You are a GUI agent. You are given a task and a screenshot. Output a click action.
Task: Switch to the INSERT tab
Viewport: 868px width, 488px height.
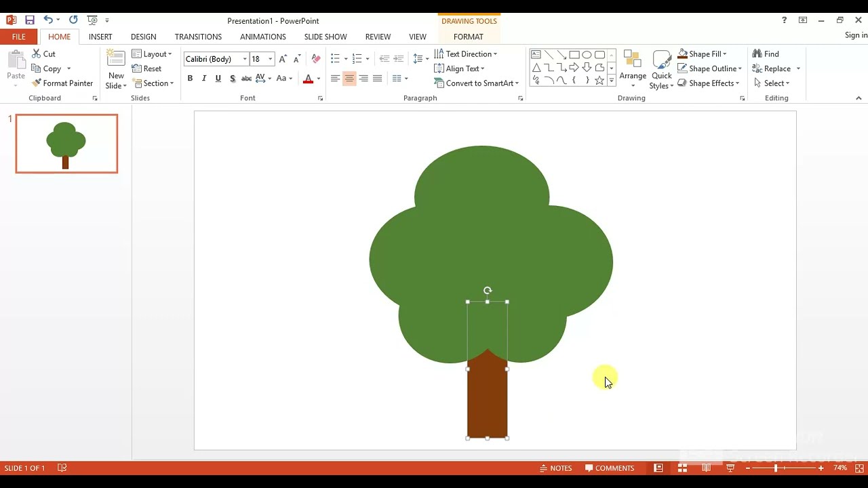[100, 37]
